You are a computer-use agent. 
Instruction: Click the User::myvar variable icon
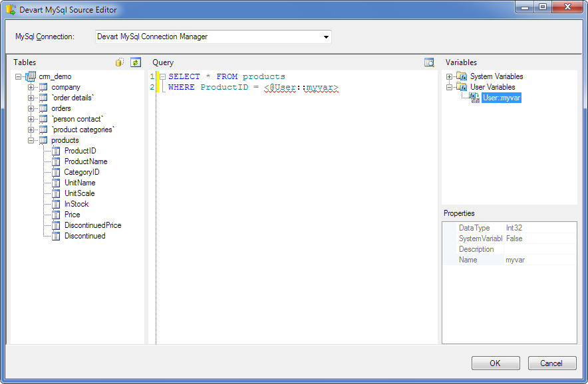[x=474, y=98]
